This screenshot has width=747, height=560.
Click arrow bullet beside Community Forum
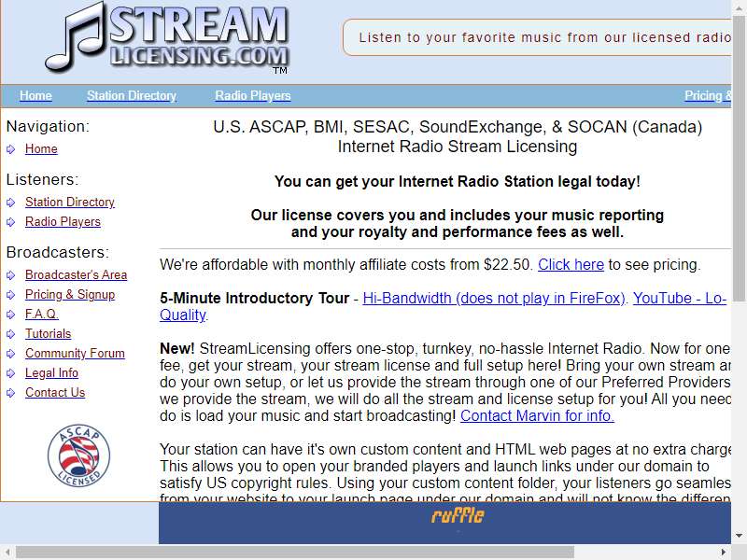coord(11,354)
